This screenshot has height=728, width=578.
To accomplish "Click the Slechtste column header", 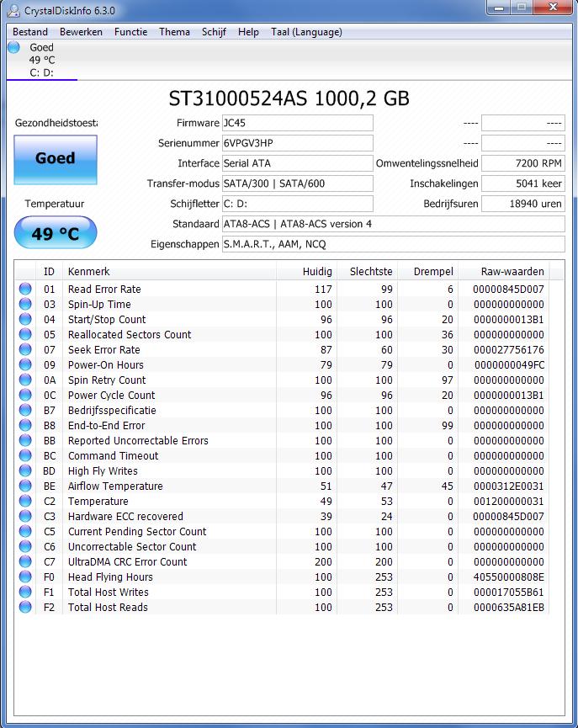I will pos(368,271).
